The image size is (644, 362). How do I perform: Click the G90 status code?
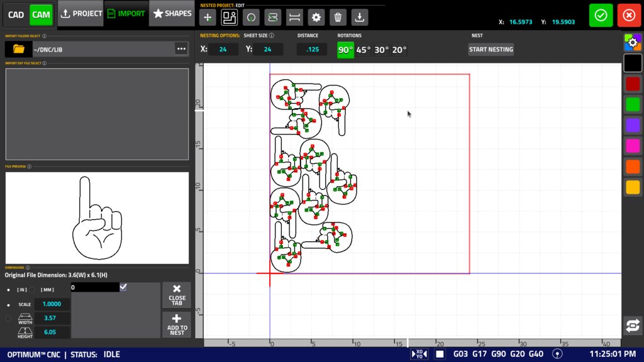tap(498, 354)
